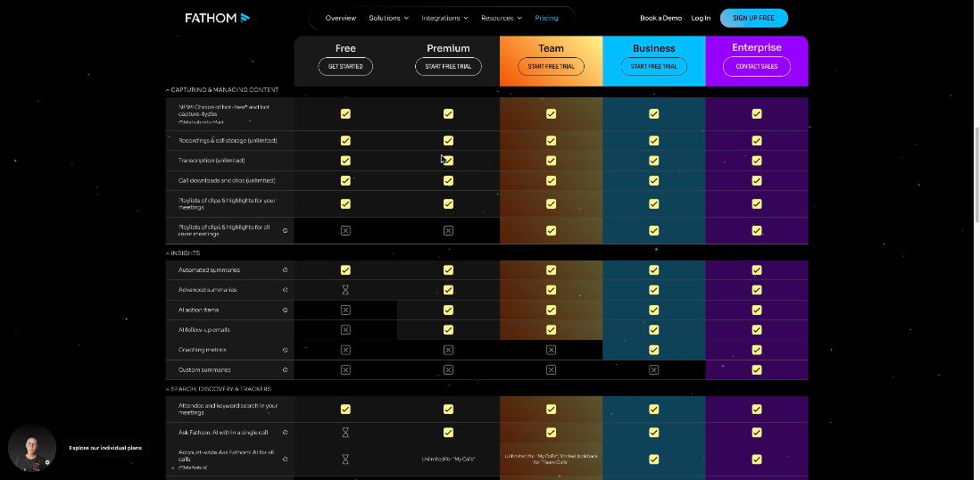Collapse the Insights section
Screen dimensions: 980x480
[183, 253]
